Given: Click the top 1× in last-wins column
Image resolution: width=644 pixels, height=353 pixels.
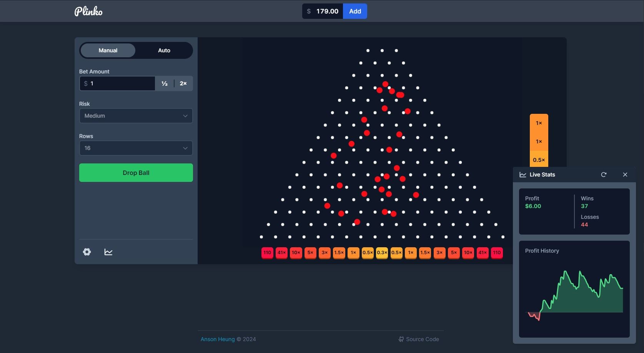Looking at the screenshot, I should [x=539, y=123].
